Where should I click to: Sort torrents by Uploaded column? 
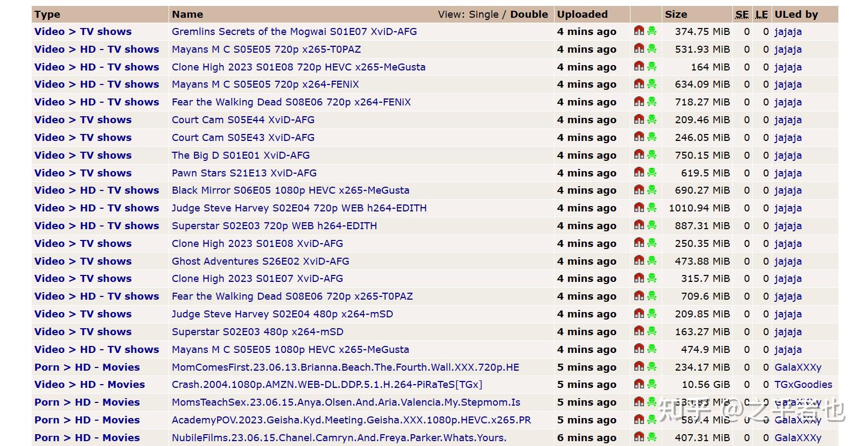tap(582, 15)
